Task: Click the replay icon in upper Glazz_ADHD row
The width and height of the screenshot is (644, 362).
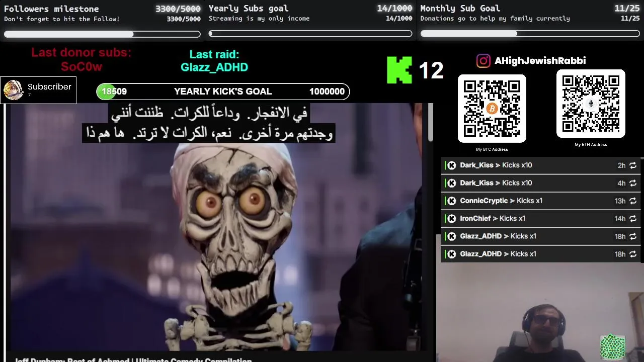Action: point(633,236)
